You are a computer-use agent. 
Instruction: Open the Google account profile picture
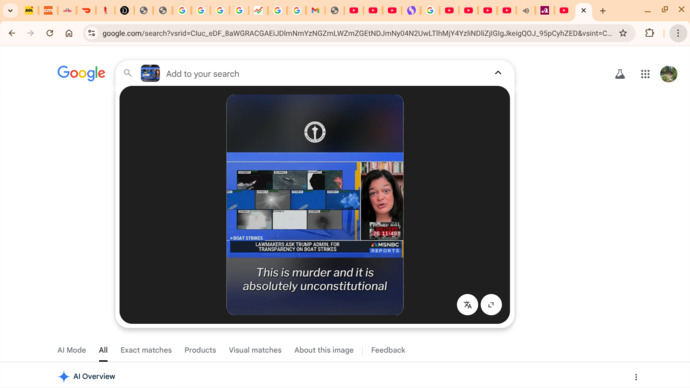click(x=668, y=74)
